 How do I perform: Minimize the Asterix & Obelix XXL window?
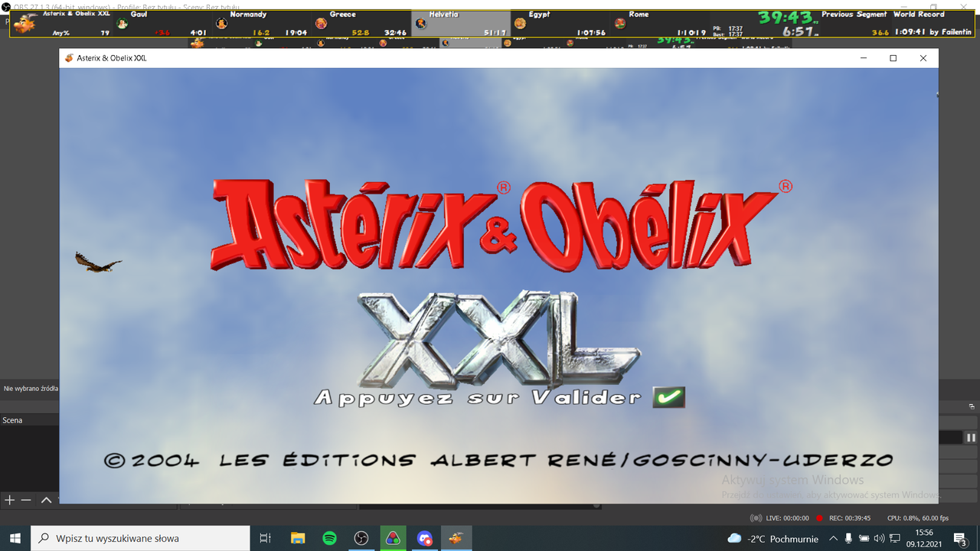pyautogui.click(x=863, y=58)
